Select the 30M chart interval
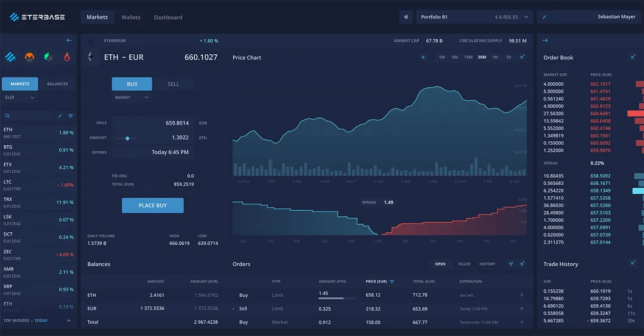Viewport: 644px width, 336px height. 482,57
